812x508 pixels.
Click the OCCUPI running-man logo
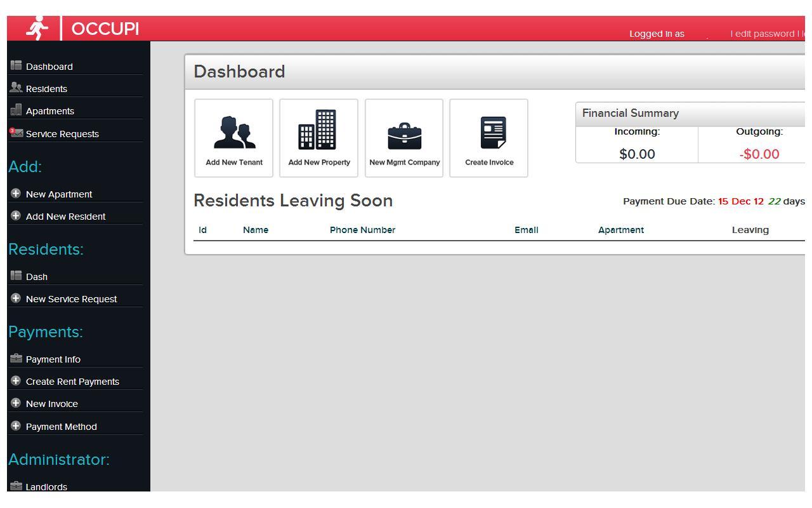point(37,28)
